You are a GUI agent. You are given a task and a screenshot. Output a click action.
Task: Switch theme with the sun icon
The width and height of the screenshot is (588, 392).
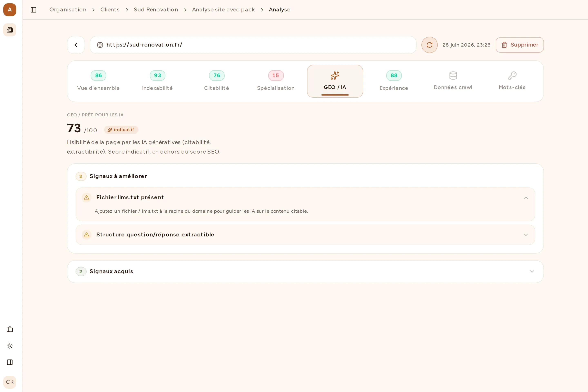10,346
